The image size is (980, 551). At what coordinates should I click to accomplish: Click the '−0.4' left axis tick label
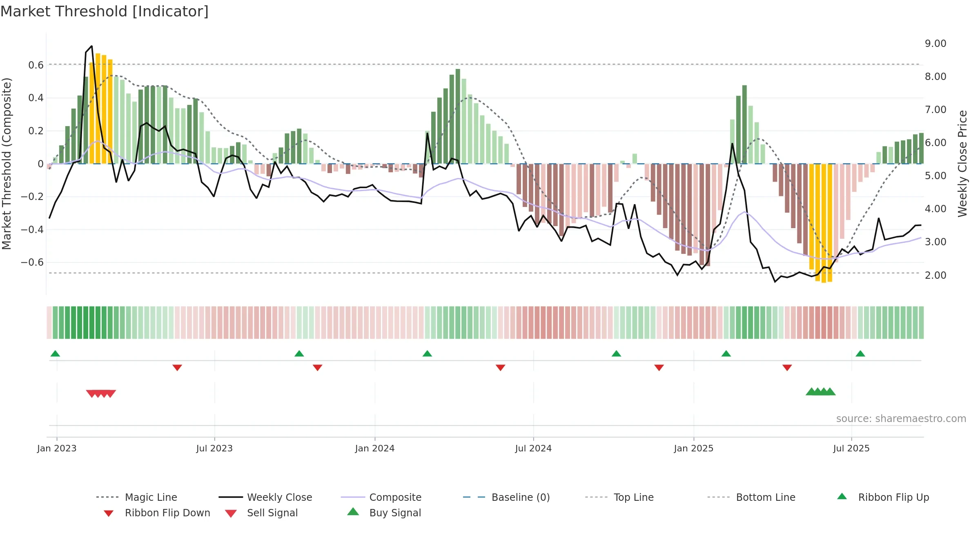pyautogui.click(x=32, y=229)
